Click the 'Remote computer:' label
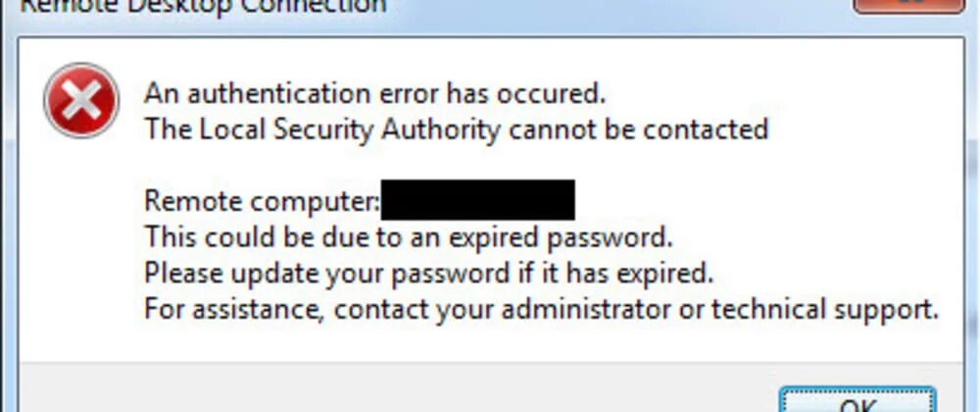The height and width of the screenshot is (412, 980). click(x=262, y=201)
